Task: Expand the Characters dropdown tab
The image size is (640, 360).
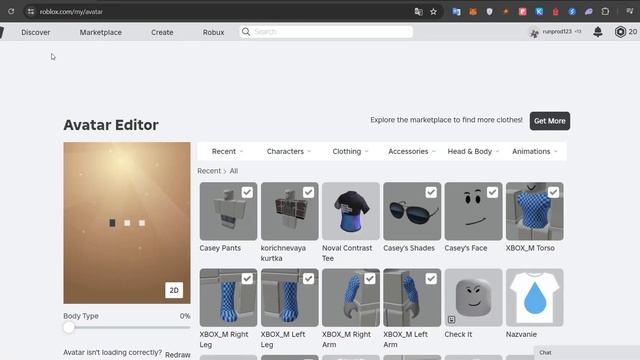Action: tap(289, 151)
